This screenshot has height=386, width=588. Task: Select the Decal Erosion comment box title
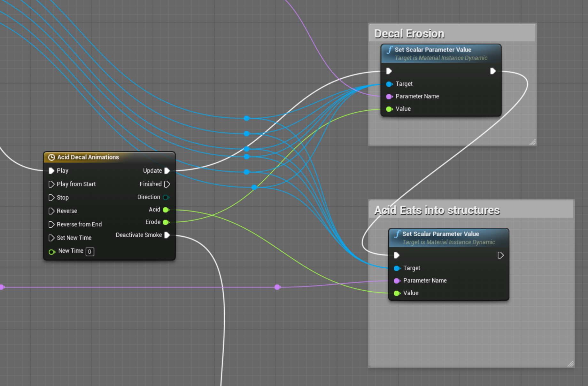[409, 34]
